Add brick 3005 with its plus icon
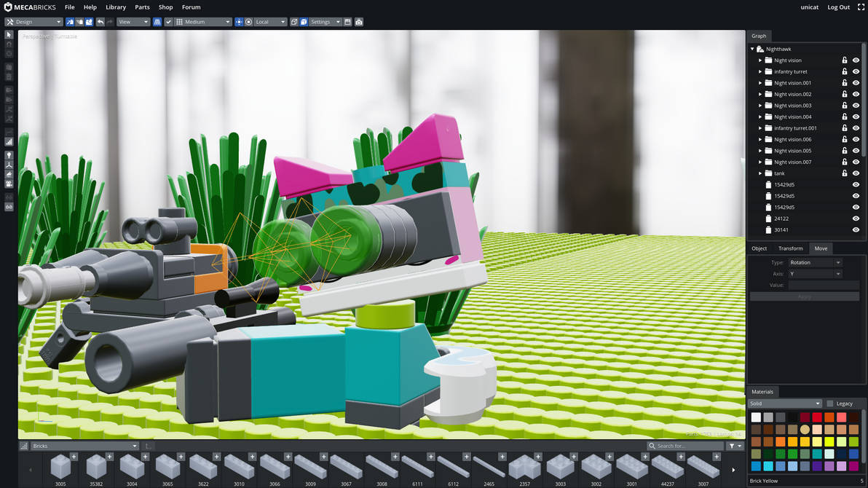The image size is (868, 488). click(x=74, y=457)
